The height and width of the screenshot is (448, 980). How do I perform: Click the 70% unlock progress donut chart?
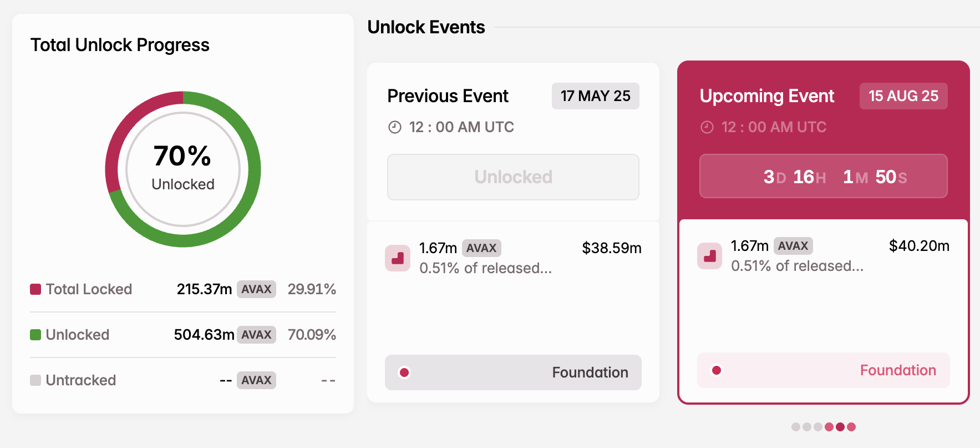(x=182, y=169)
